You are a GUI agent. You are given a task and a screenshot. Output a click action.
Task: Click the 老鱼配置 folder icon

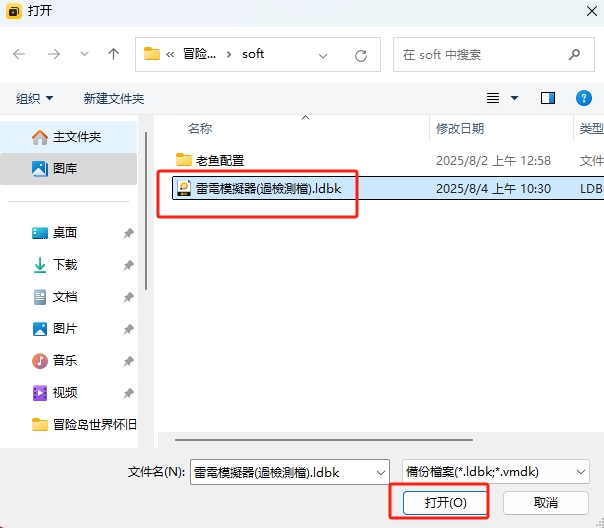184,159
